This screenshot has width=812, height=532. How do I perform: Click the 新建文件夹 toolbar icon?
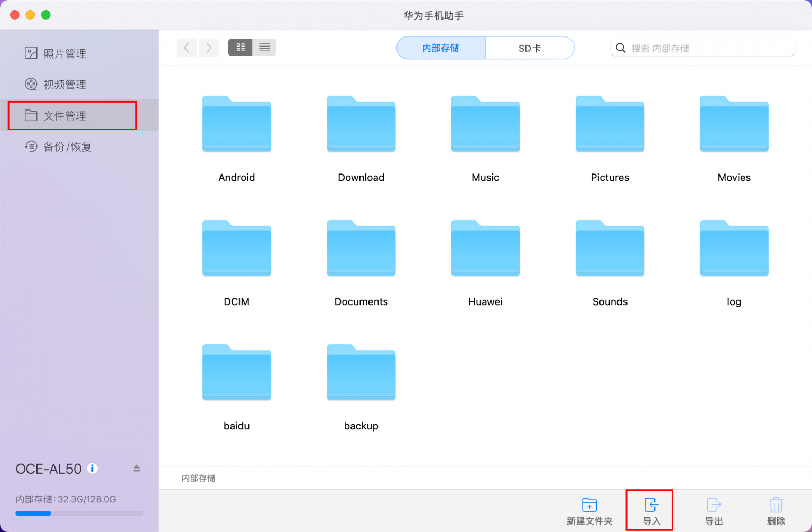click(x=589, y=510)
